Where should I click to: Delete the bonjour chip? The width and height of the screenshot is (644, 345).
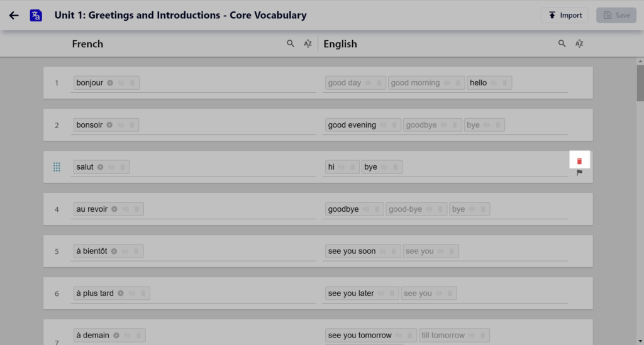click(132, 83)
